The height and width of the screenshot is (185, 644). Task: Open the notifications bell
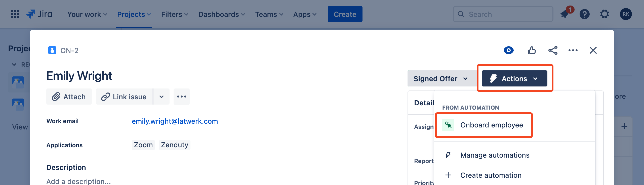(565, 14)
